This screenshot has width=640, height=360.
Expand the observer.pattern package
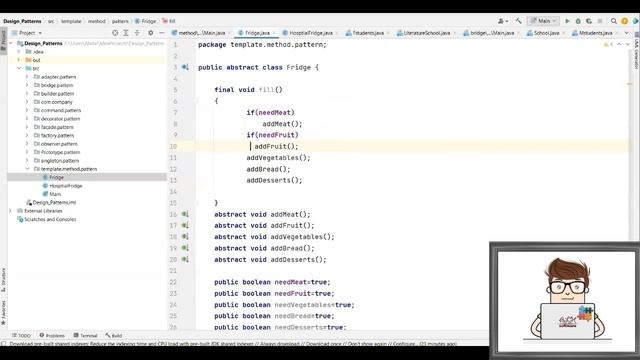(x=27, y=144)
